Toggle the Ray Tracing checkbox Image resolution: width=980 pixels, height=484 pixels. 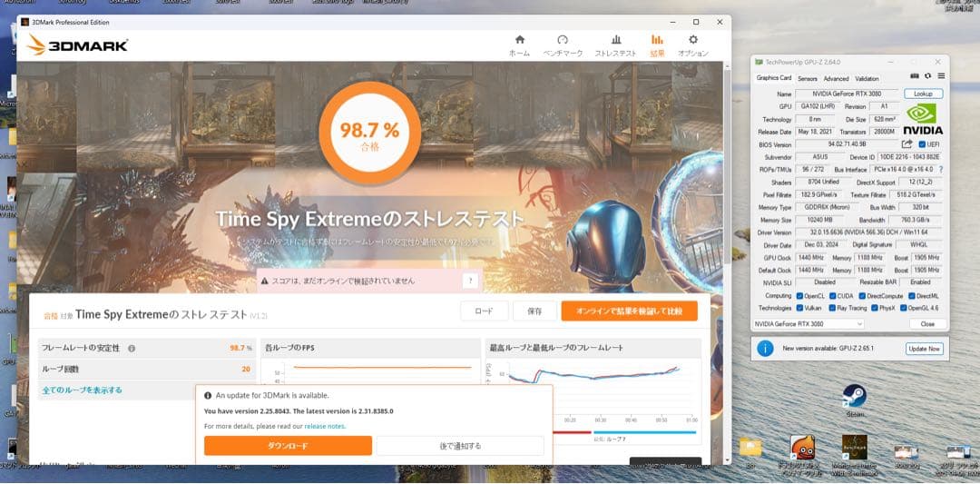click(832, 308)
